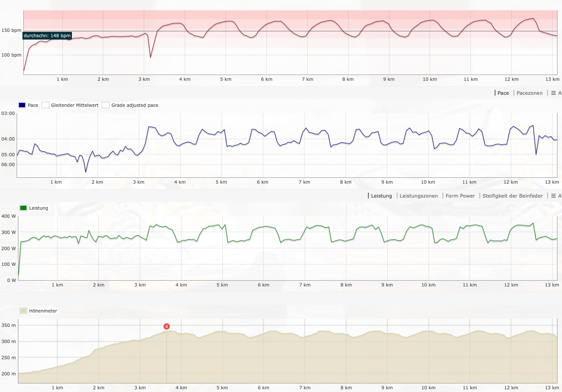Toggle the Gleitender Mittelwert legend box
Image resolution: width=562 pixels, height=392 pixels.
[45, 105]
